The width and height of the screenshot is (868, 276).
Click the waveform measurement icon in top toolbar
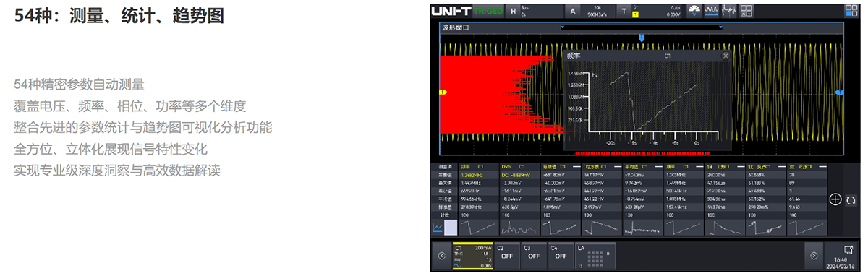click(x=711, y=11)
